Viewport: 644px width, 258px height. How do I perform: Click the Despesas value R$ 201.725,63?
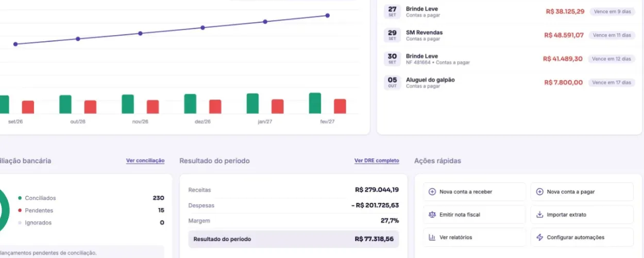(x=375, y=205)
